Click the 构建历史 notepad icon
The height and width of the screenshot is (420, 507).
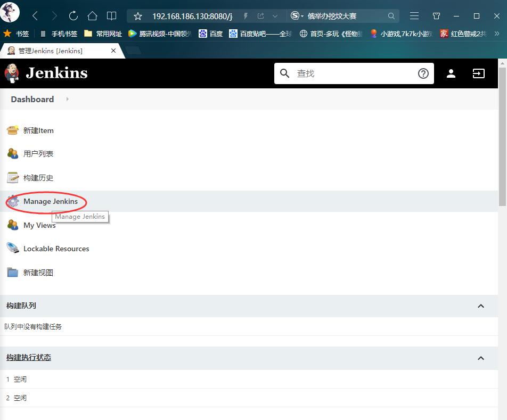13,177
